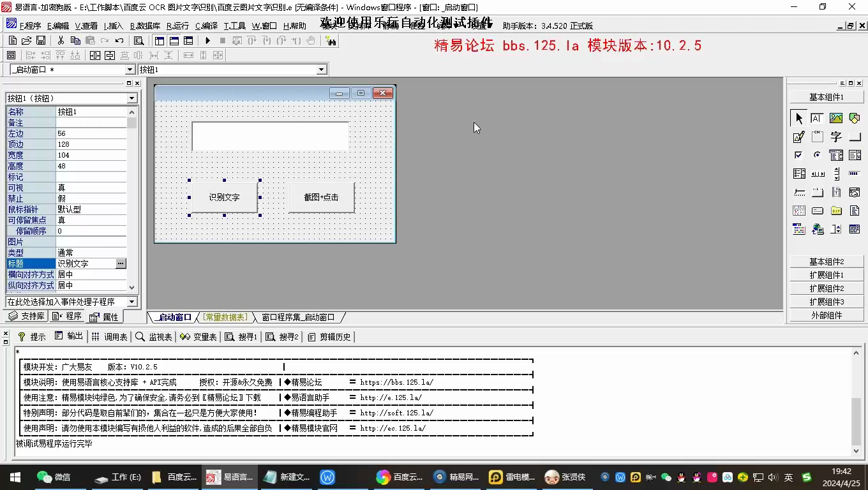Open the T.工具 menu
This screenshot has height=490, width=868.
(234, 26)
